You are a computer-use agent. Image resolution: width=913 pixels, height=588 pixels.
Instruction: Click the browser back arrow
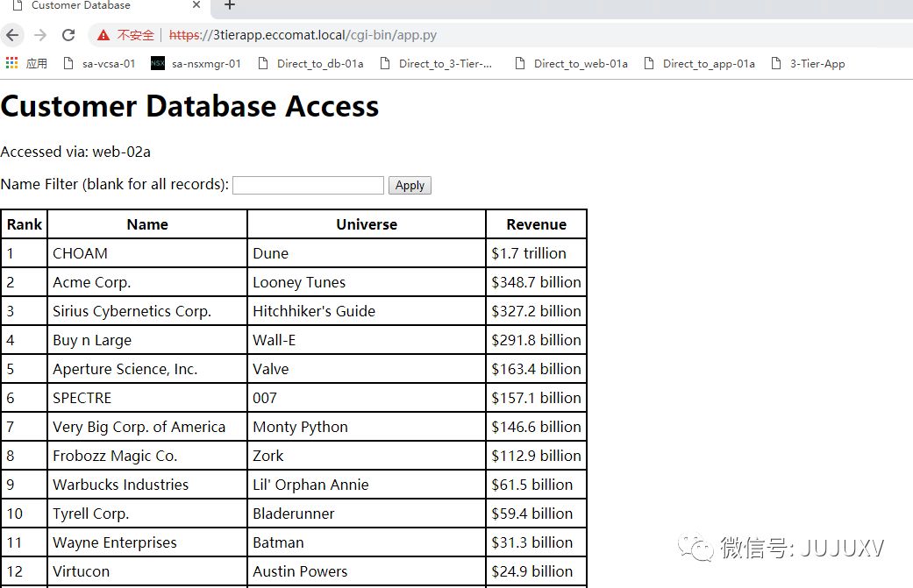click(x=12, y=35)
